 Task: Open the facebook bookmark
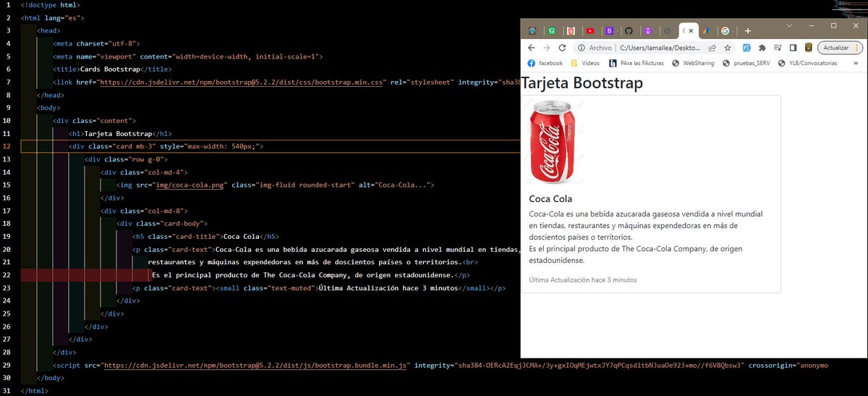[545, 63]
